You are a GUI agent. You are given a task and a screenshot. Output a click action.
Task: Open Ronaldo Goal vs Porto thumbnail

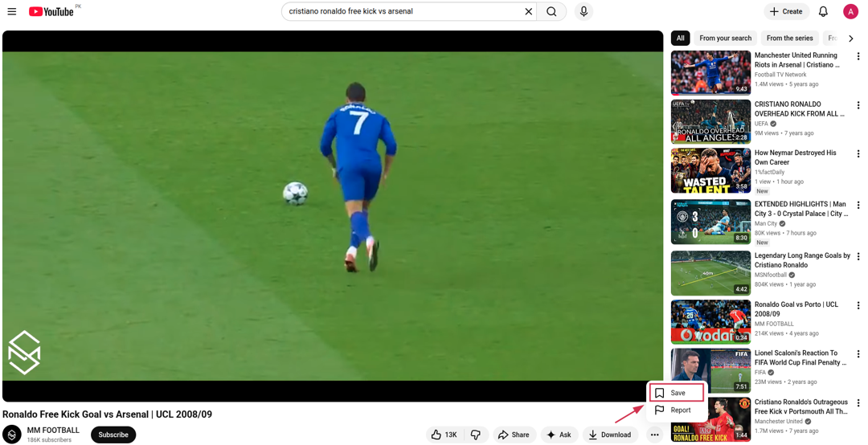point(710,322)
